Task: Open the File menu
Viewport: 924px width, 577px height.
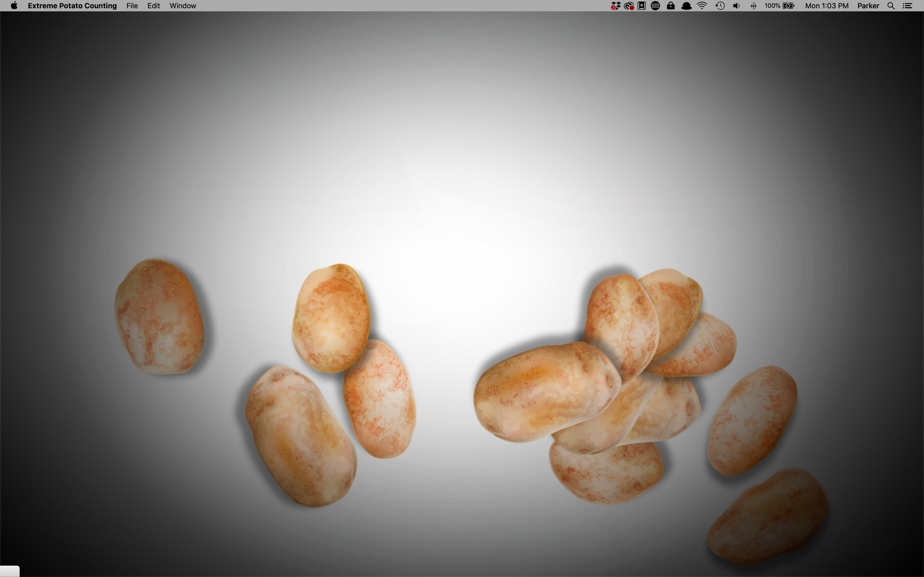Action: [x=132, y=6]
